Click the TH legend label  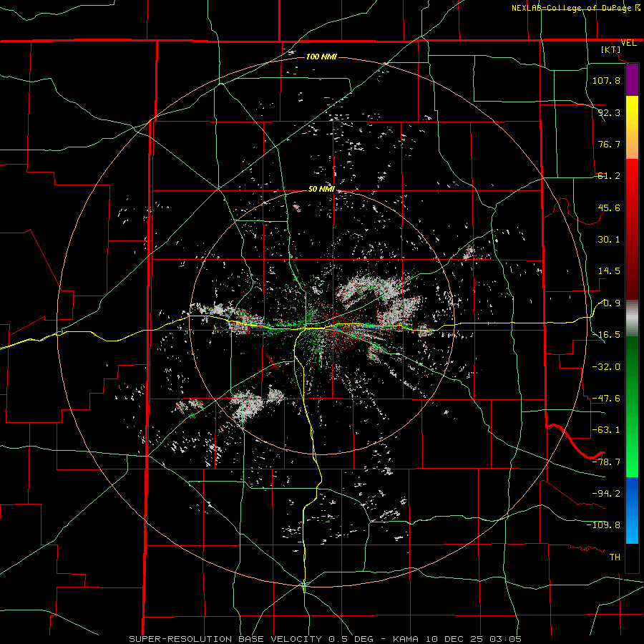pos(615,557)
